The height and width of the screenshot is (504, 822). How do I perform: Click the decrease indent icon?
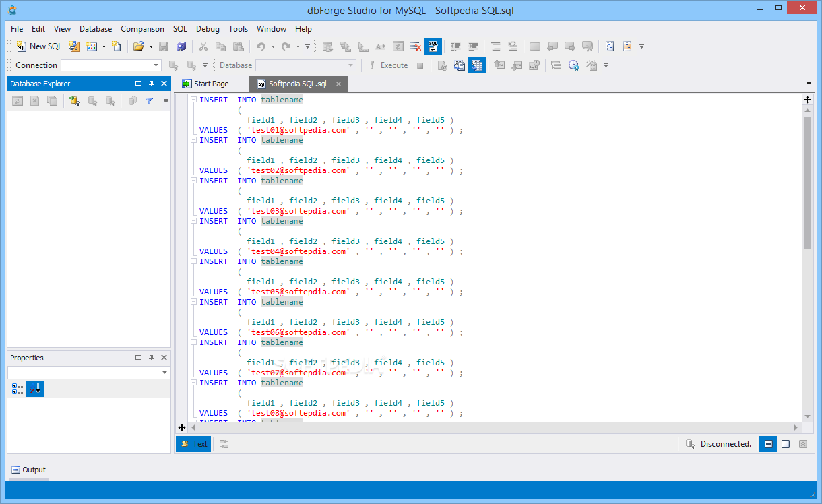coord(455,46)
